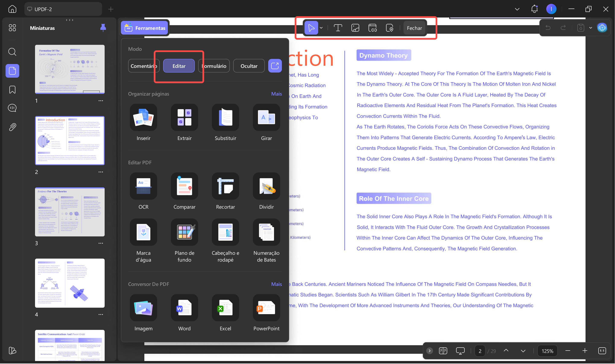Click the 125% zoom level field
The image size is (615, 364).
547,351
